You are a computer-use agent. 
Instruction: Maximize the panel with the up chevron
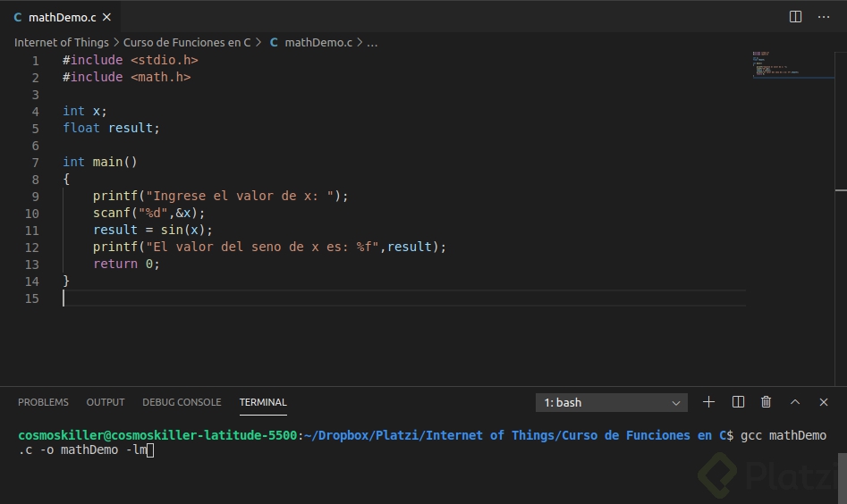[795, 402]
